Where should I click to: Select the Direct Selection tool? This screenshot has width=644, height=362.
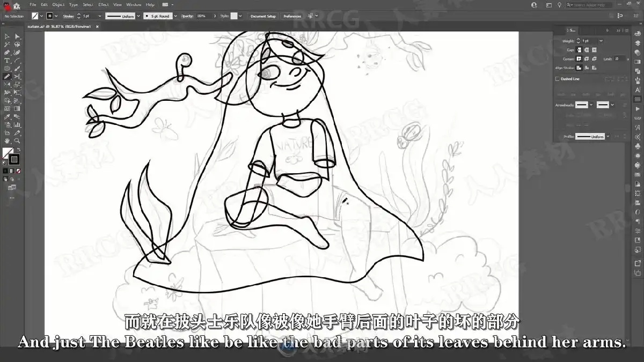tap(17, 36)
